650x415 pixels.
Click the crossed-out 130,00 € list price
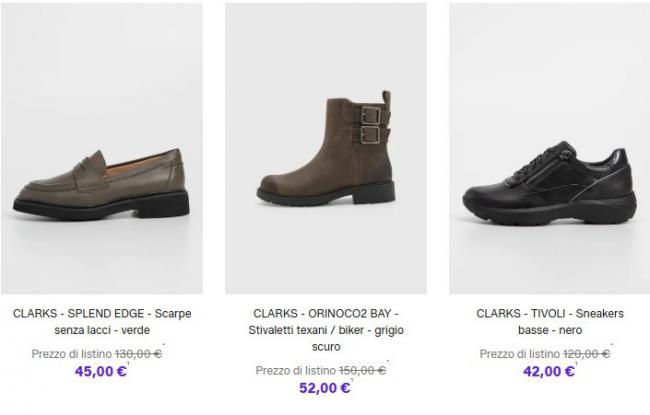point(138,354)
